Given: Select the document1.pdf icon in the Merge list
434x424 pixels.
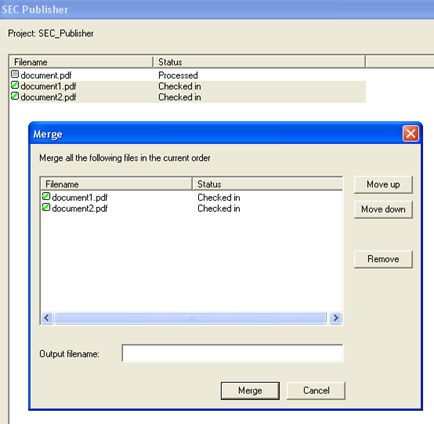Looking at the screenshot, I should coord(46,197).
